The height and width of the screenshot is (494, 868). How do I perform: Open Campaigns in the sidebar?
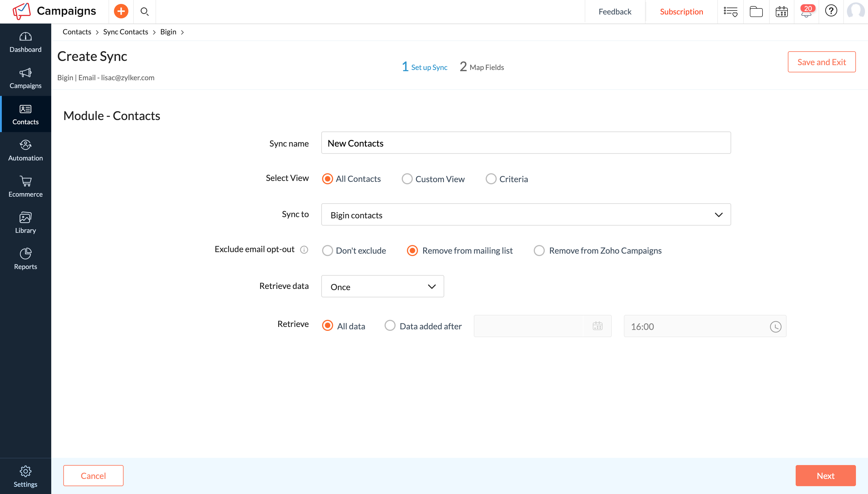[25, 78]
